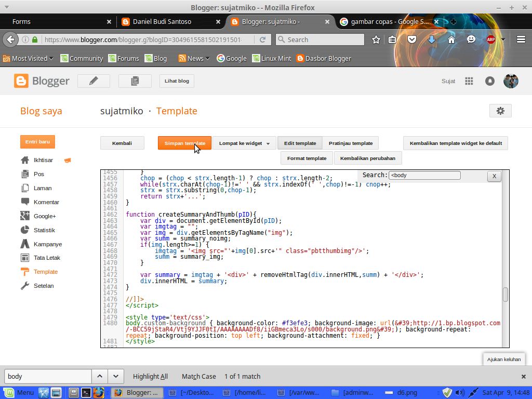Click the Blogger logo icon
This screenshot has width=532, height=399.
(21, 81)
